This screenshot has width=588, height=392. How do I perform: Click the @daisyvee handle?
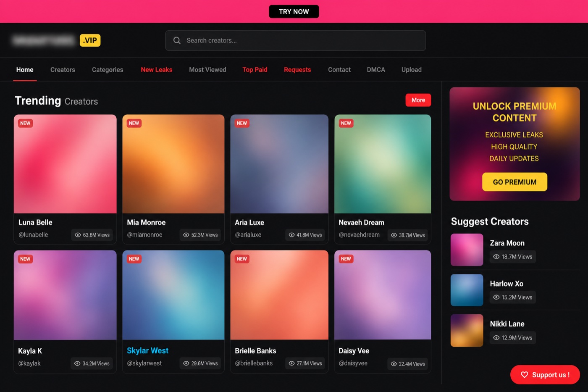(x=353, y=363)
